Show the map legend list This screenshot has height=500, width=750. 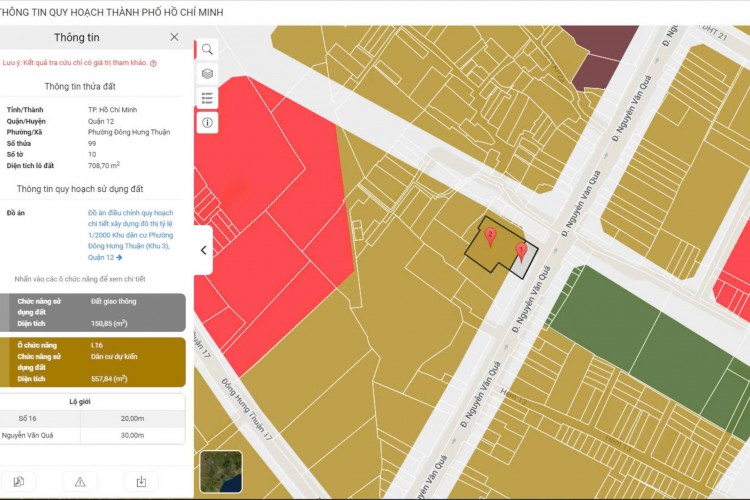207,98
